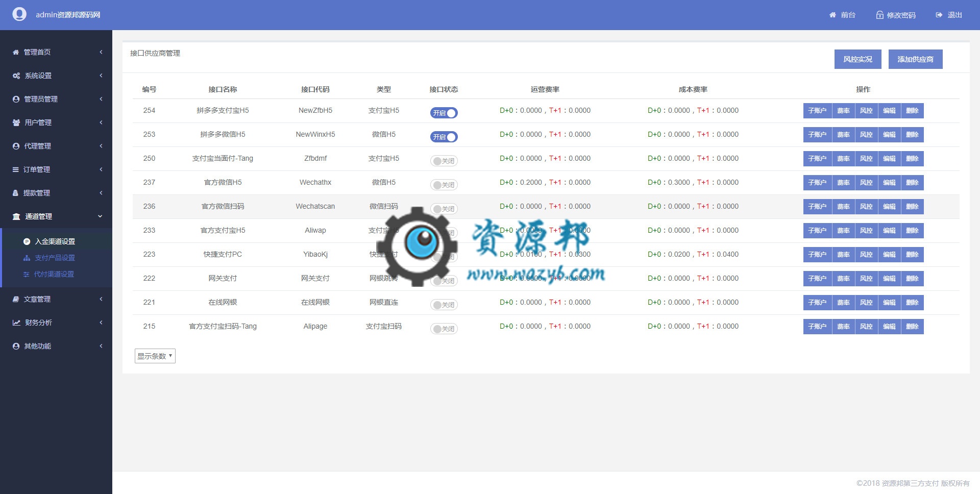Click the house icon for 管理首页

coord(16,52)
